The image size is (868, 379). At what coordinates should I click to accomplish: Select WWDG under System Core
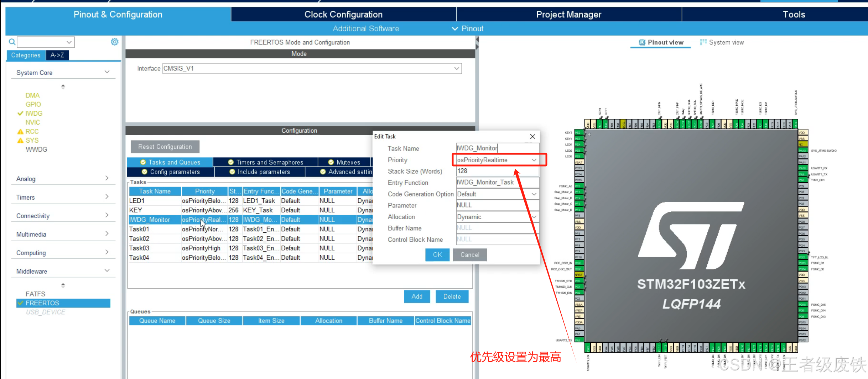36,149
